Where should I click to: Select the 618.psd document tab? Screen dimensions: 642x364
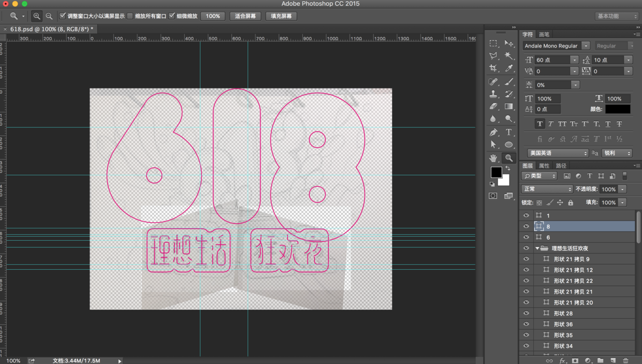click(52, 30)
